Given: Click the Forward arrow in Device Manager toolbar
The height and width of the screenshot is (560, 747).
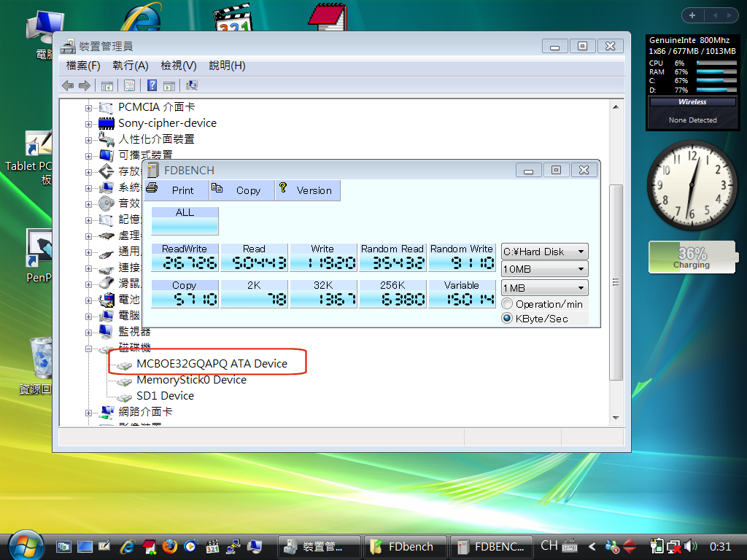Looking at the screenshot, I should [x=85, y=86].
